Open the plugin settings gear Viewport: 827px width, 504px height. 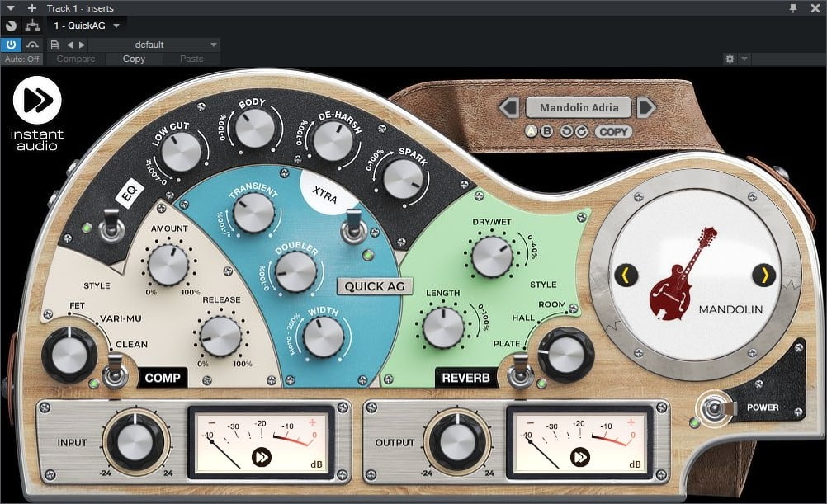pyautogui.click(x=730, y=59)
